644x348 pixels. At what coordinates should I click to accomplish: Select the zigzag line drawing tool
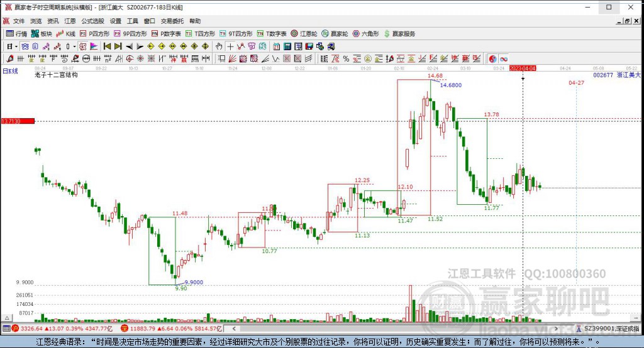click(x=241, y=46)
